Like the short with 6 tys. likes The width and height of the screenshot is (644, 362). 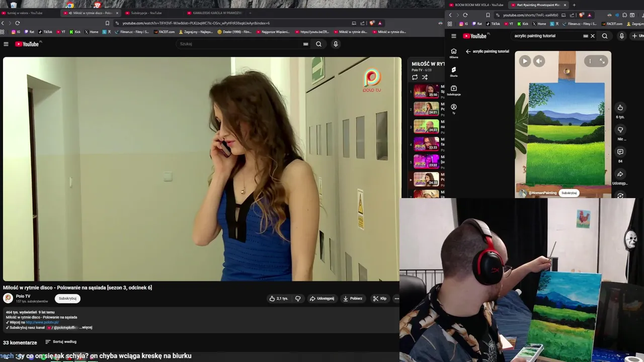click(x=620, y=108)
